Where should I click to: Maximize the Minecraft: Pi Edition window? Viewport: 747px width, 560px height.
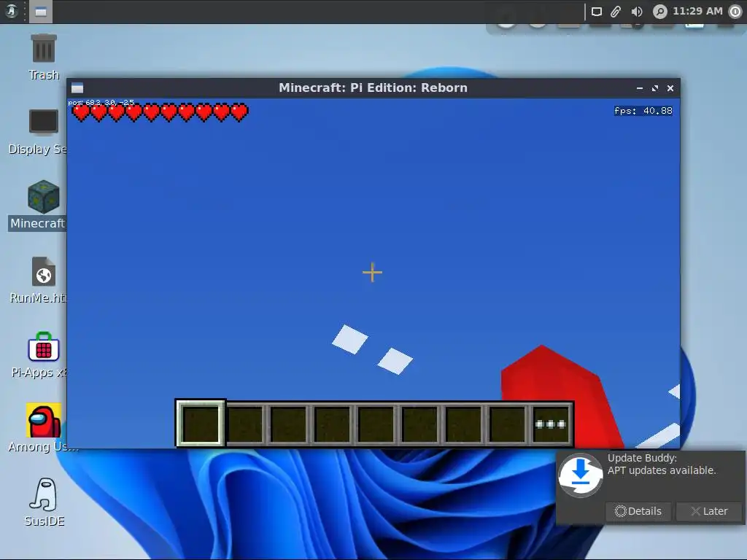(x=655, y=88)
